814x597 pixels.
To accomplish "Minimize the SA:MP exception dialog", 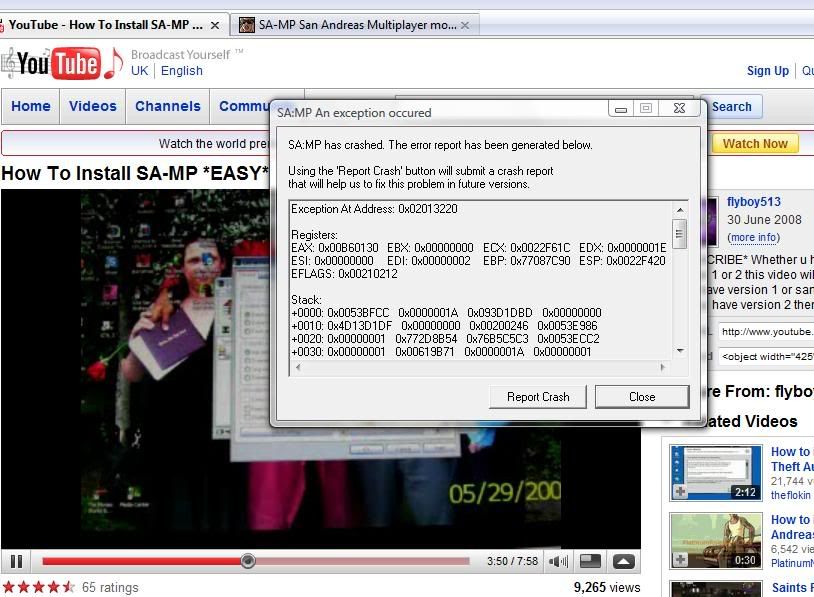I will [x=620, y=108].
